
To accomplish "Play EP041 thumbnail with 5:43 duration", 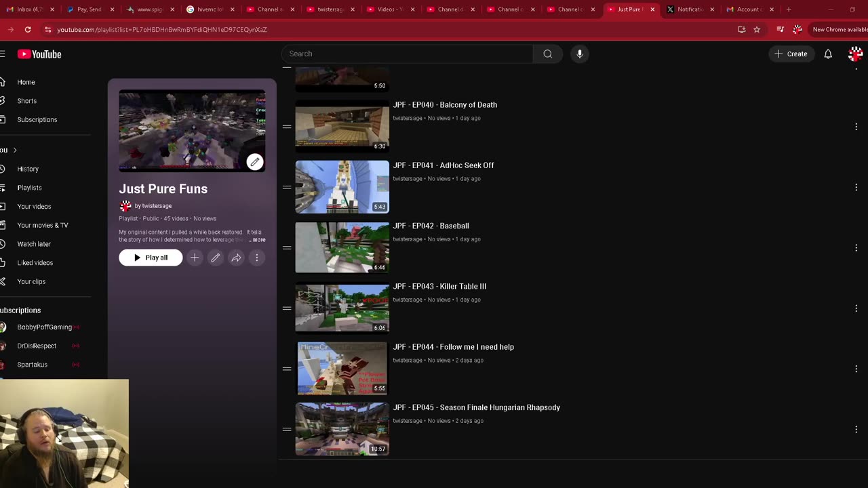I will coord(342,187).
